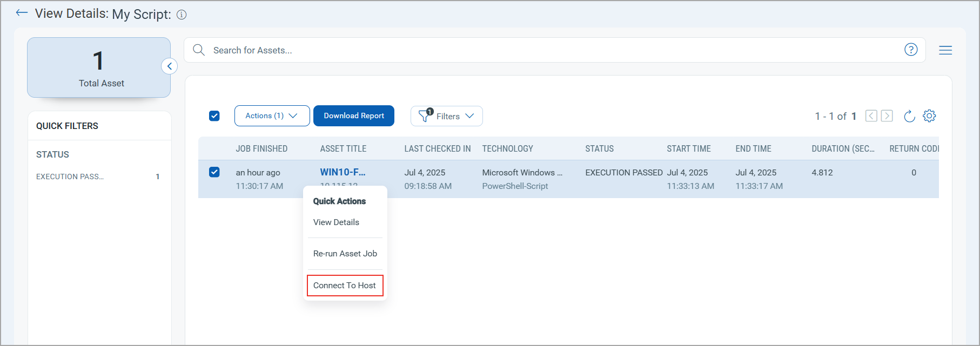Click the search magnifier icon
Viewport: 980px width, 346px height.
[x=199, y=50]
